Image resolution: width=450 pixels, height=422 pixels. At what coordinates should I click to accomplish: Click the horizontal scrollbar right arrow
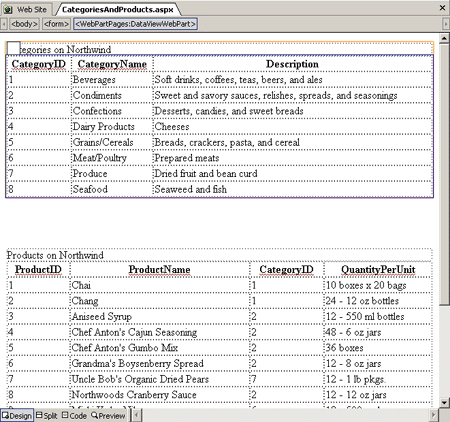click(433, 415)
